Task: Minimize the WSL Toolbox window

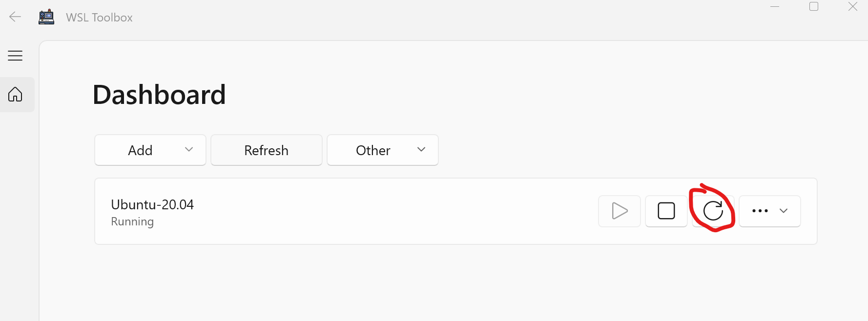Action: tap(775, 7)
